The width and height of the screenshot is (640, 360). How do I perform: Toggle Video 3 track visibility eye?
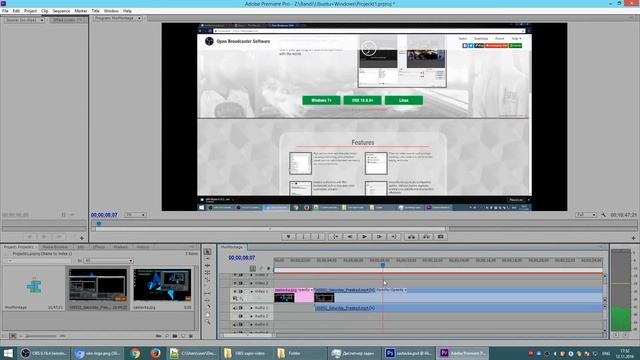235,275
